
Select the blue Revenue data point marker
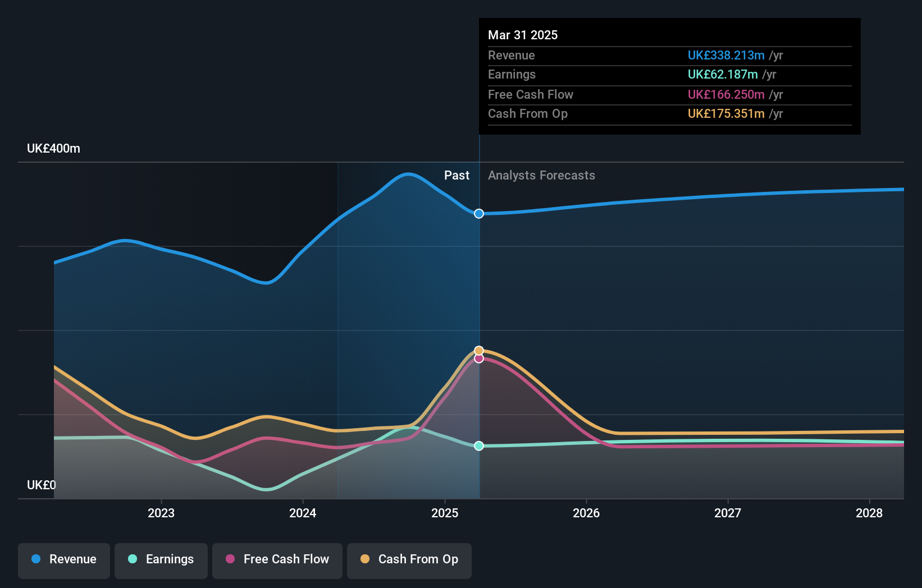pos(478,214)
